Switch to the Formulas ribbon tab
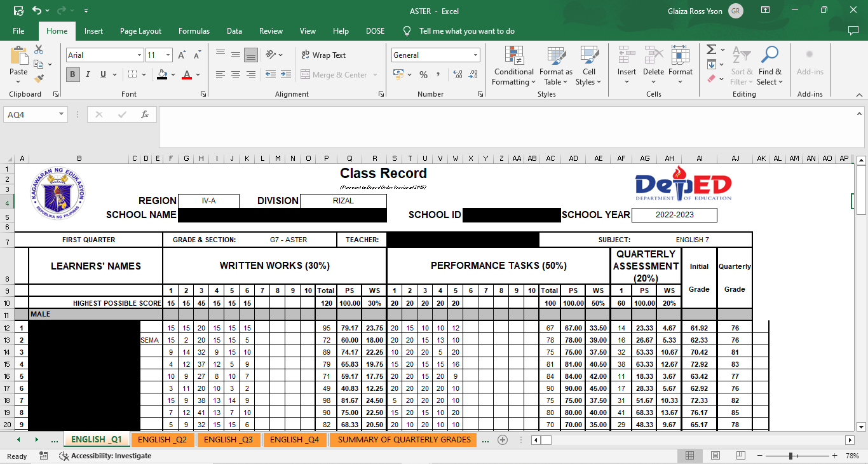This screenshot has width=868, height=464. click(x=194, y=31)
